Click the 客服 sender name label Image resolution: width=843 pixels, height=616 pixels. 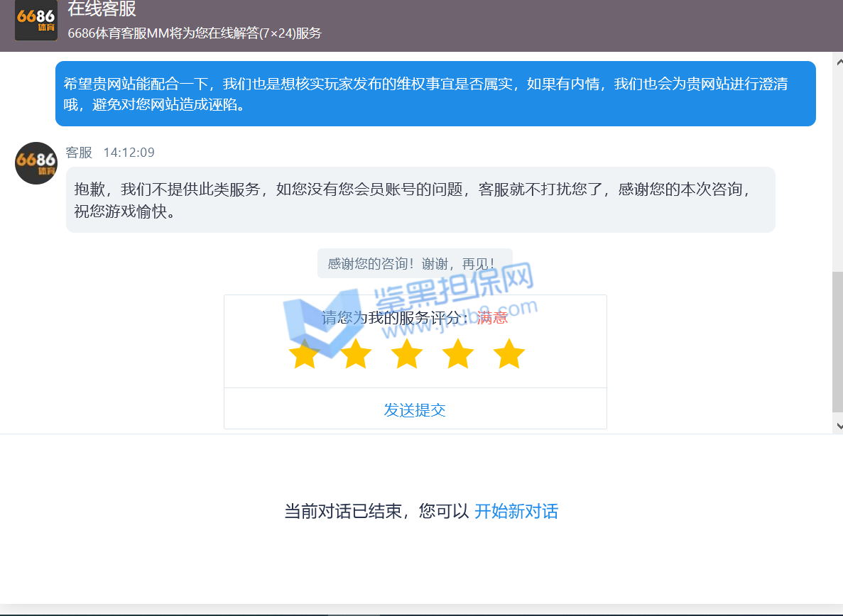pyautogui.click(x=79, y=153)
